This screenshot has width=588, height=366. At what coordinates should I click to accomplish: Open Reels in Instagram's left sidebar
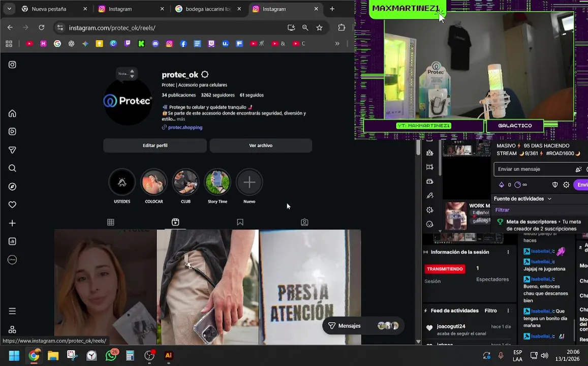[12, 132]
